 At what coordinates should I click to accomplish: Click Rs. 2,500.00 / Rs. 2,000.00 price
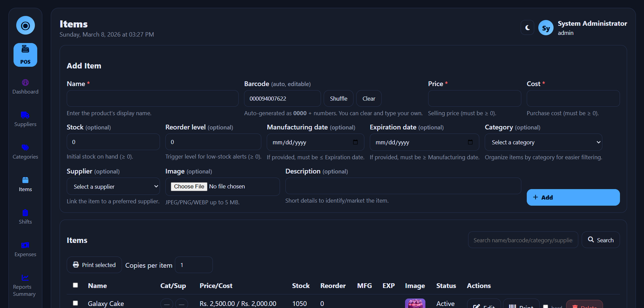coord(238,303)
